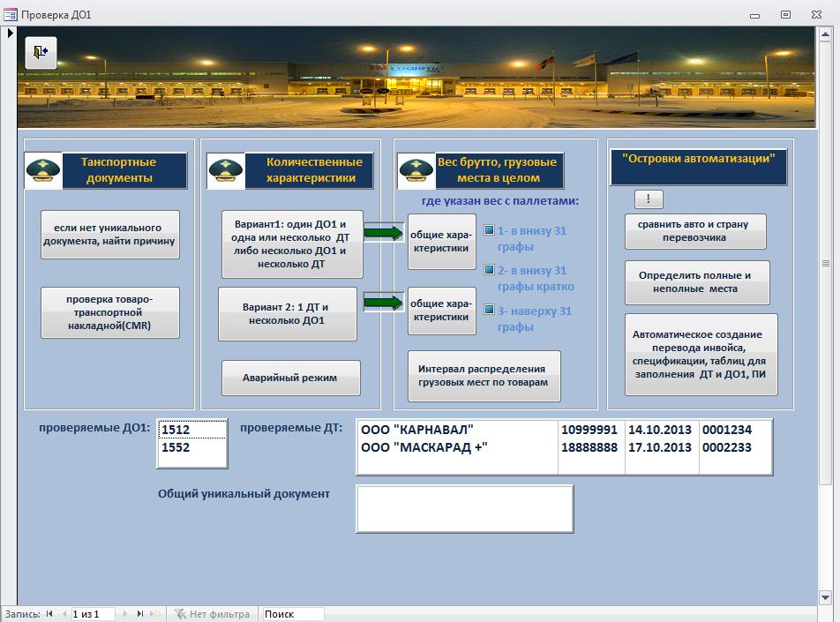Open the form icon menu beside Проверка ДО1 title
The image size is (840, 622).
11,14
